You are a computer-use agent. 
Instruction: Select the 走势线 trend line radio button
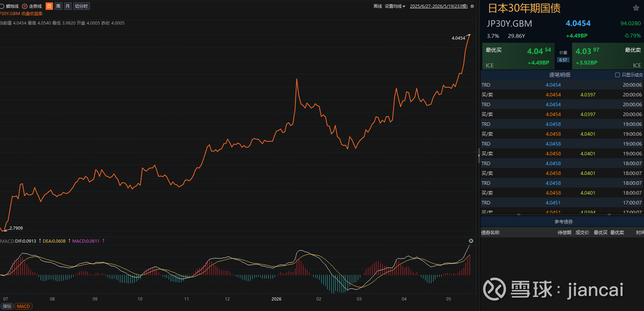pyautogui.click(x=25, y=6)
